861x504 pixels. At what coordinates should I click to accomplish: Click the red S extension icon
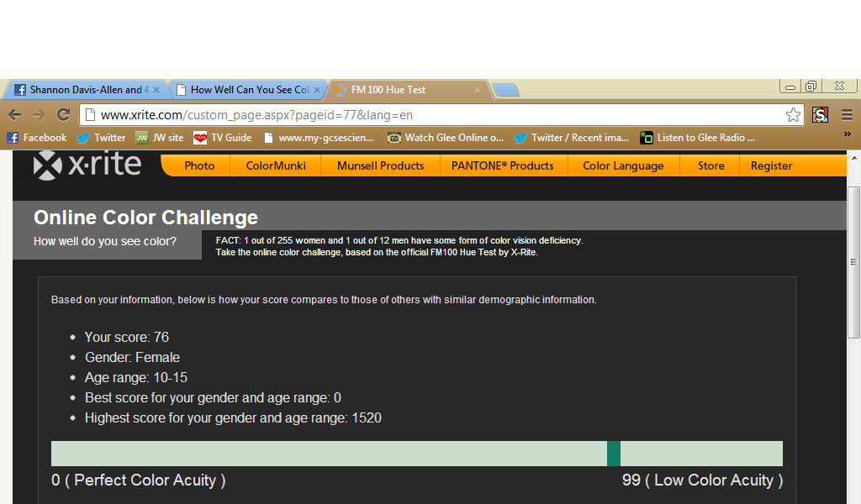pos(820,115)
